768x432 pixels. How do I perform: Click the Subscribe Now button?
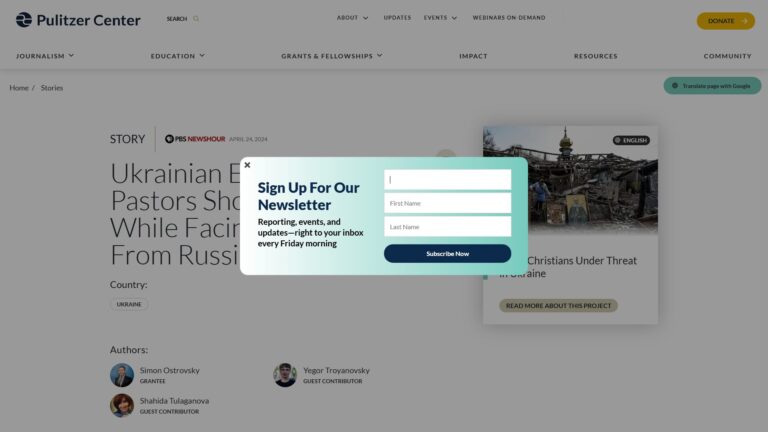(x=447, y=254)
